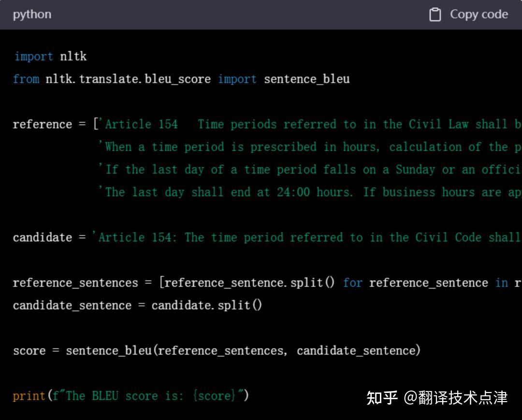Image resolution: width=522 pixels, height=420 pixels.
Task: Click the Copy code button
Action: tap(479, 14)
